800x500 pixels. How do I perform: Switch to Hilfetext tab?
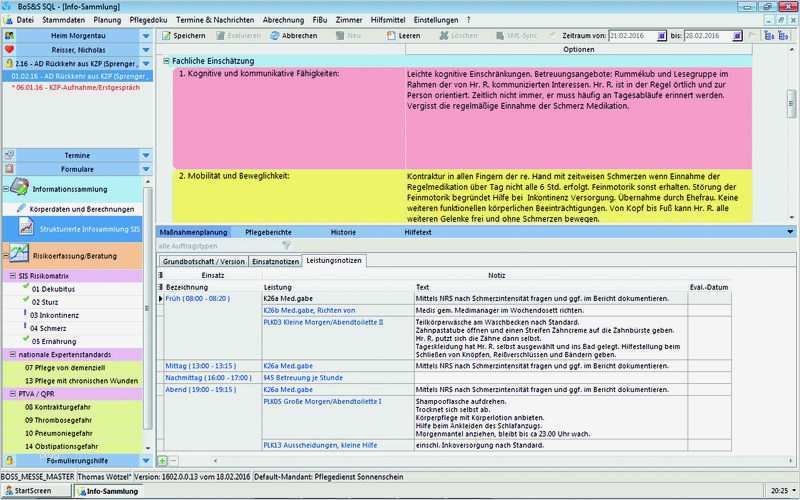pyautogui.click(x=418, y=232)
